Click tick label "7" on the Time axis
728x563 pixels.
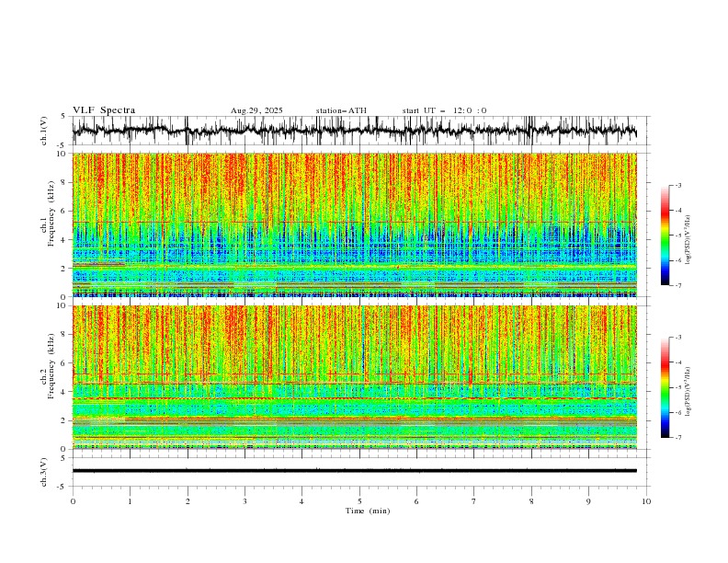pyautogui.click(x=474, y=501)
